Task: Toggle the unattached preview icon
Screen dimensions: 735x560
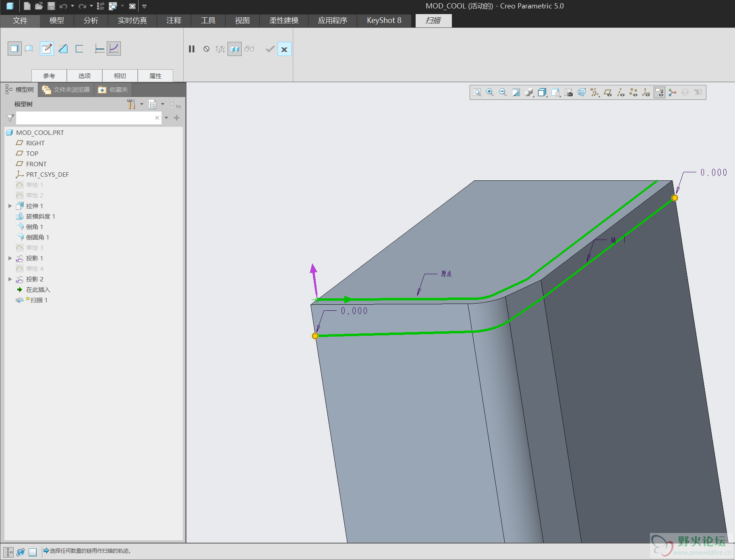Action: (x=220, y=49)
